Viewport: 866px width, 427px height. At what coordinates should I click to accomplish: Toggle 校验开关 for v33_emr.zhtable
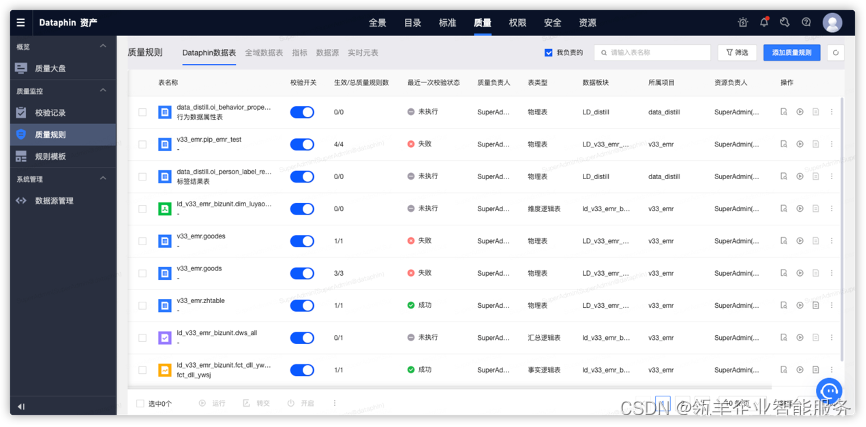pos(302,305)
